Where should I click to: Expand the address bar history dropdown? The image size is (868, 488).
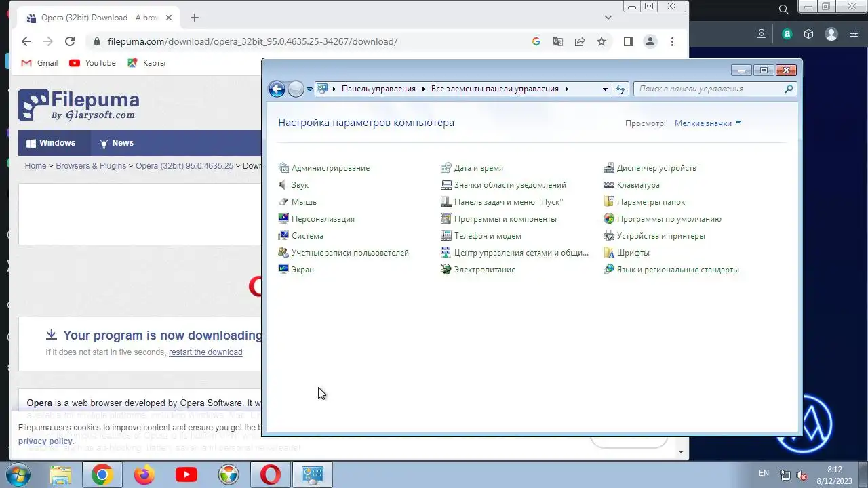pyautogui.click(x=605, y=89)
